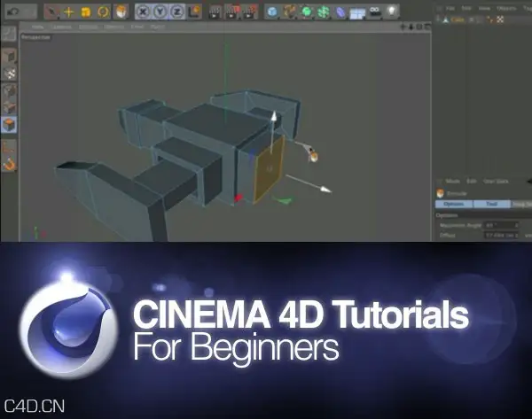
Task: Pick the recent Extrude tool icon
Action: [x=121, y=12]
